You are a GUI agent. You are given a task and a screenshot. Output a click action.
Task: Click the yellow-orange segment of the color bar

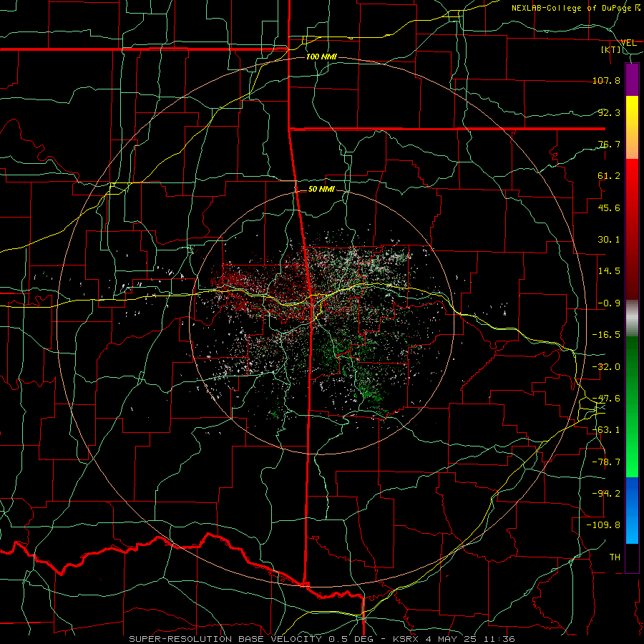tap(632, 127)
